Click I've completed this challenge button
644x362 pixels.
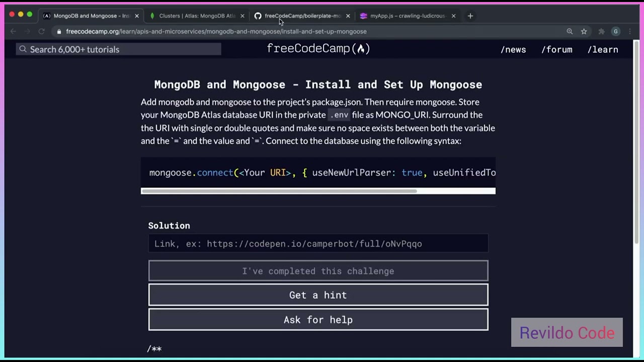click(x=318, y=271)
